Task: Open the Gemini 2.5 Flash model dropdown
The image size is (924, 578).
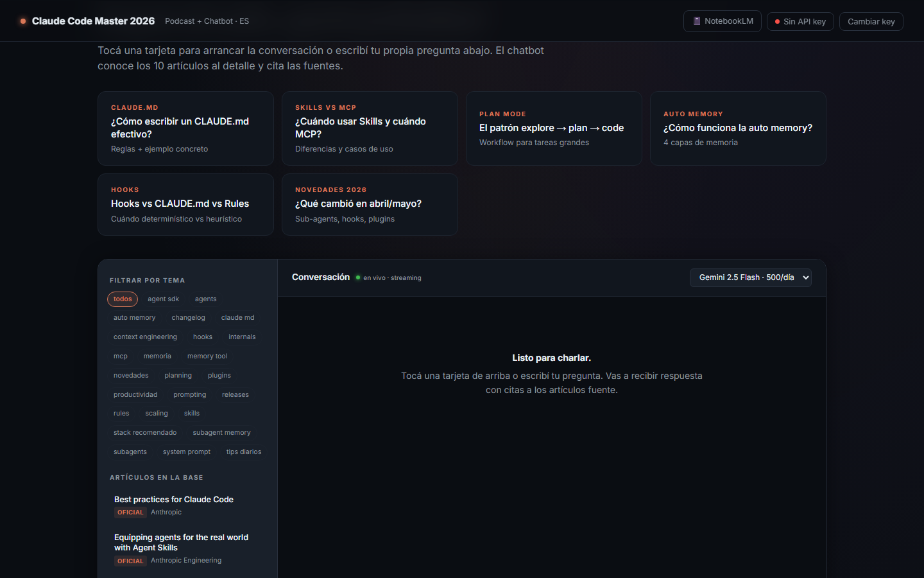Action: point(751,277)
